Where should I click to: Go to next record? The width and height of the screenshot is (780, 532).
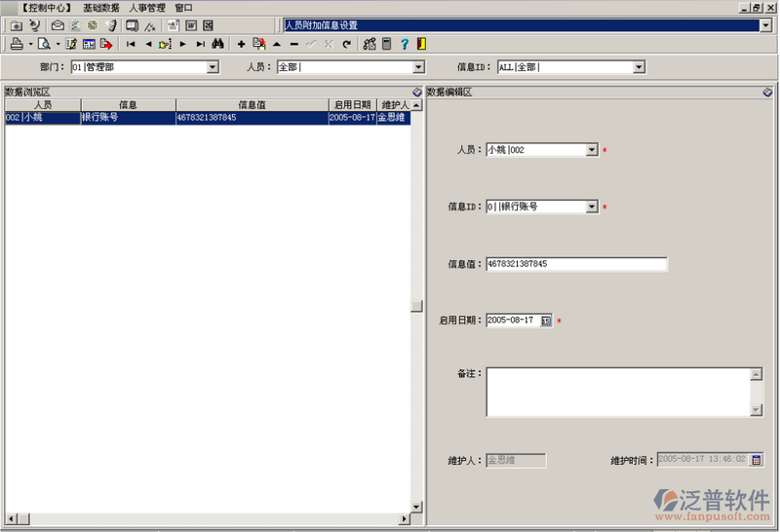(x=183, y=44)
